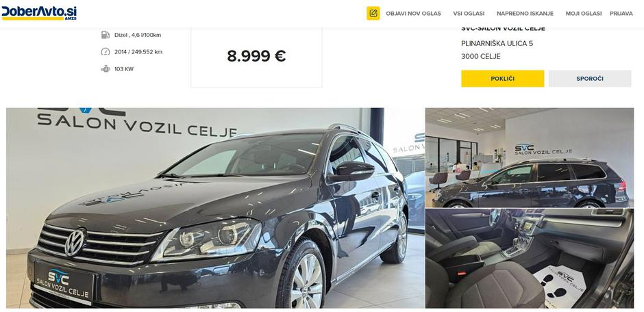
Task: Click the 3000 Celje location text
Action: (480, 57)
